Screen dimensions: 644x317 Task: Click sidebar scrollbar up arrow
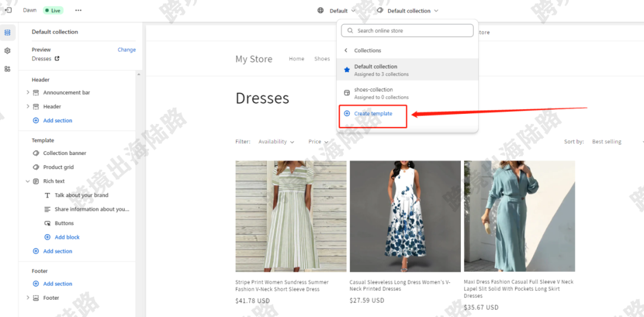pyautogui.click(x=138, y=74)
